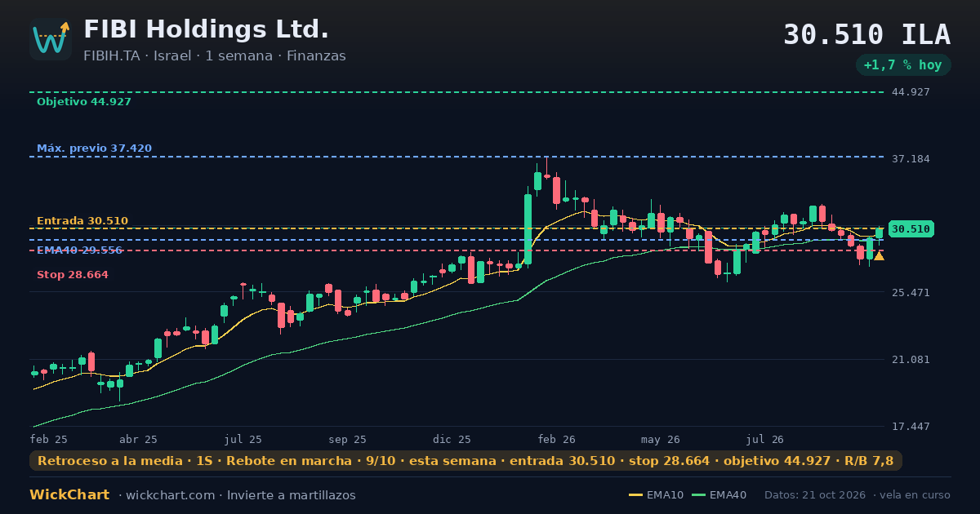Click the 30.510 ILA price readout
This screenshot has width=980, height=514.
(x=866, y=35)
